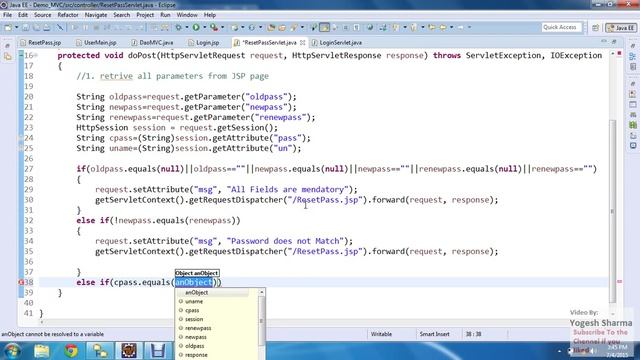
Task: Click the blue floppy-like taskbar application icon
Action: [158, 351]
